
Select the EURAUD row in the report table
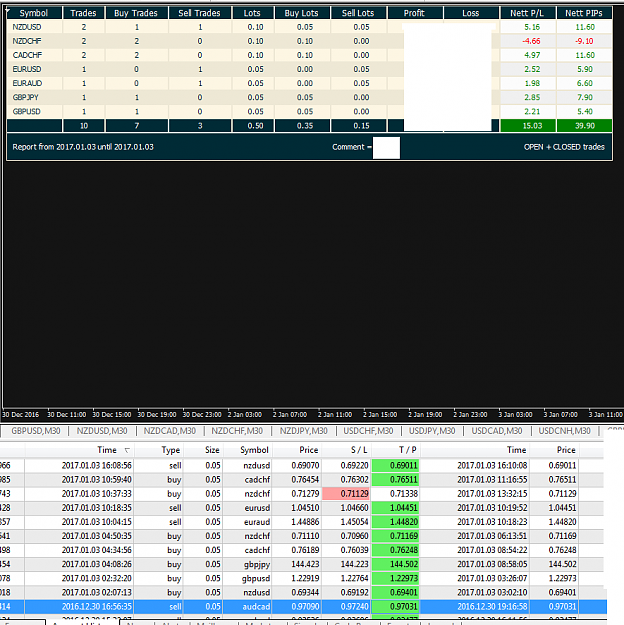click(309, 83)
